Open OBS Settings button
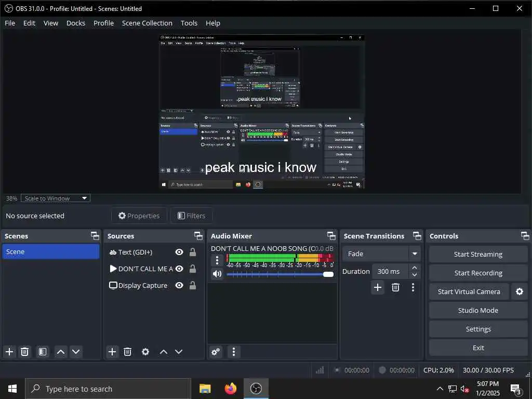Screen dimensions: 532x399 tap(478, 329)
